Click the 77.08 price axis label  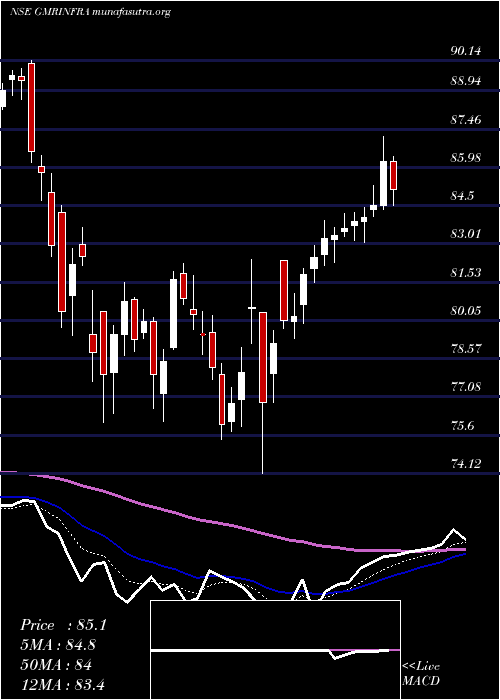pos(466,386)
